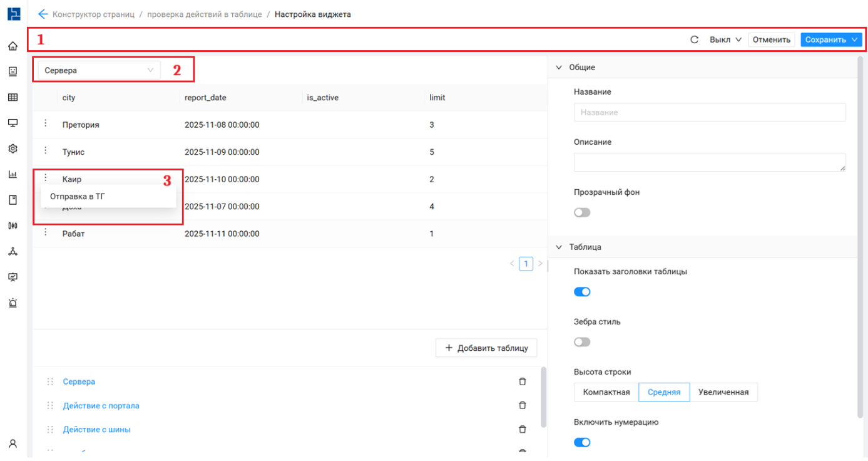
Task: Click the back arrow in breadcrumb
Action: (43, 14)
